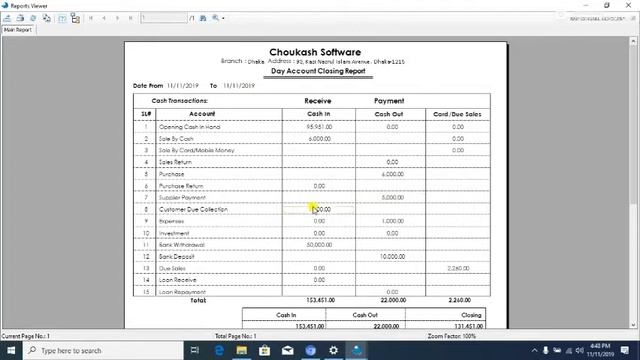Toggle the Group Tree toolbar button
The height and width of the screenshot is (360, 640).
point(75,18)
